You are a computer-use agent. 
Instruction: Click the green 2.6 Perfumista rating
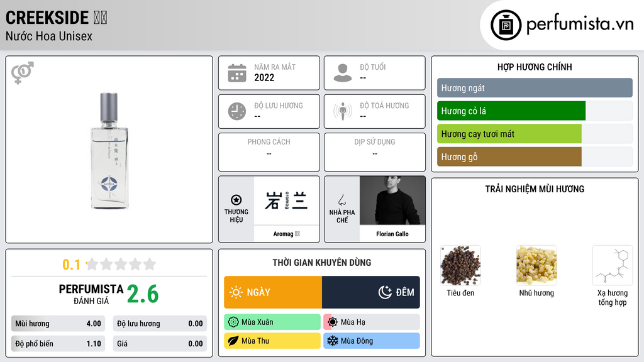pyautogui.click(x=143, y=294)
